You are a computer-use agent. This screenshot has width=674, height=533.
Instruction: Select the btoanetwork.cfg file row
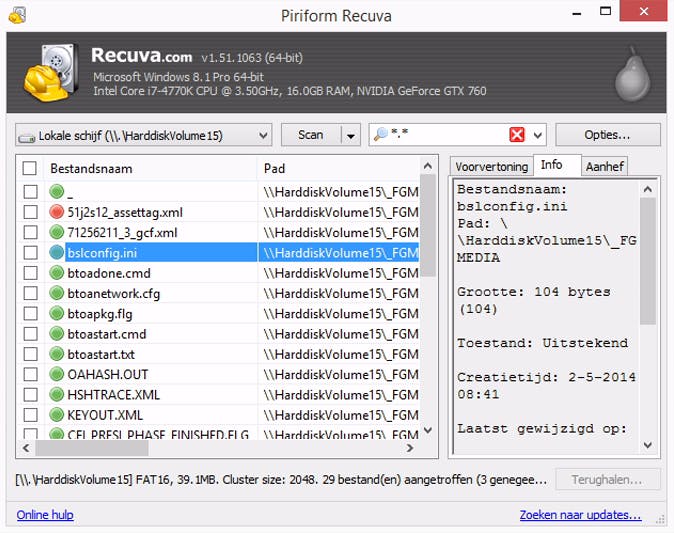(x=219, y=293)
